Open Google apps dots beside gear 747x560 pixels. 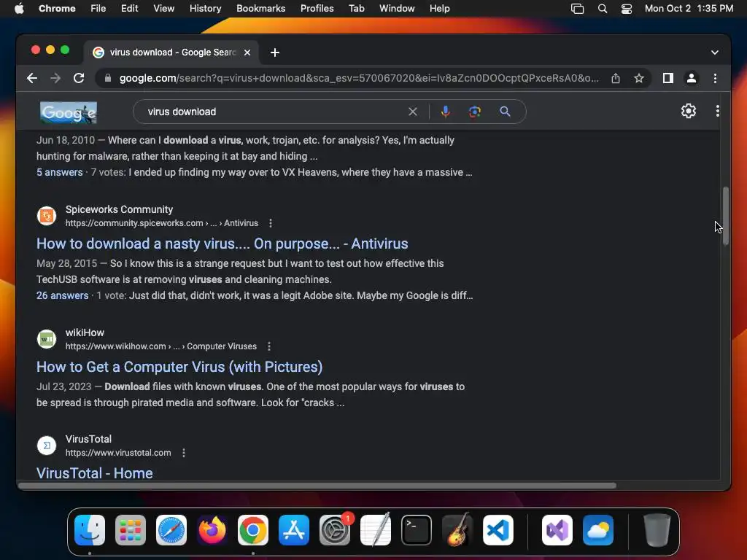[718, 111]
